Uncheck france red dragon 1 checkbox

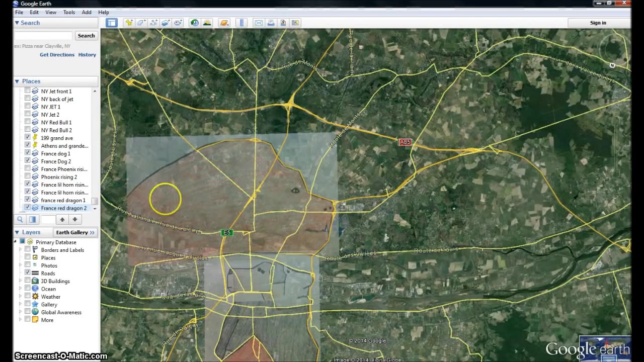pyautogui.click(x=28, y=200)
